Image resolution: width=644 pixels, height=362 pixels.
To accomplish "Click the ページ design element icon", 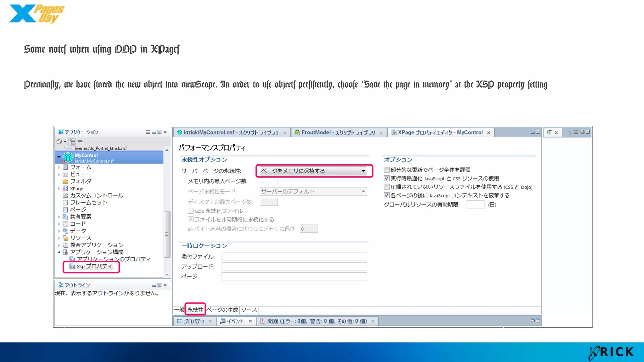I will 65,210.
